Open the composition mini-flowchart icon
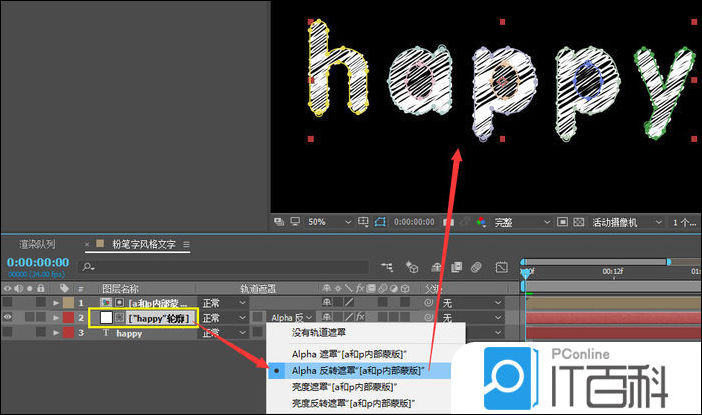The image size is (702, 415). pos(386,267)
